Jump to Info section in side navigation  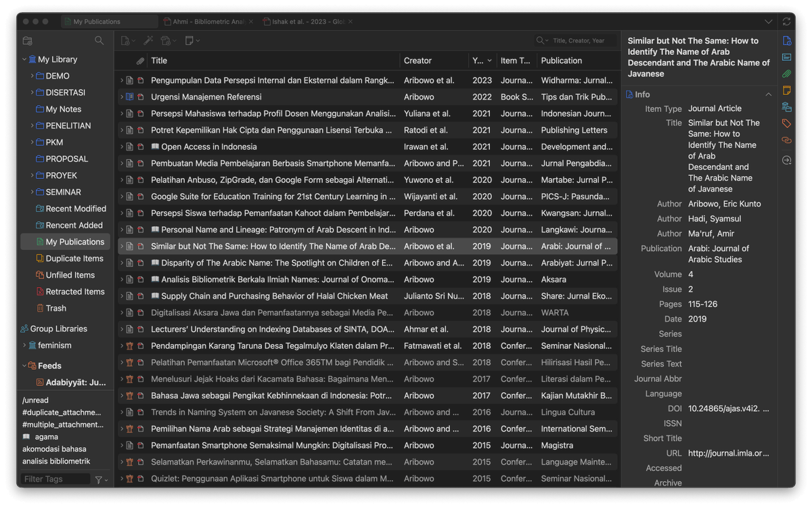pyautogui.click(x=786, y=41)
